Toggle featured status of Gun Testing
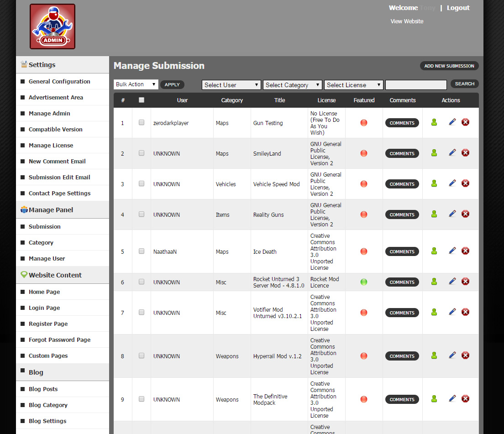 click(x=363, y=123)
